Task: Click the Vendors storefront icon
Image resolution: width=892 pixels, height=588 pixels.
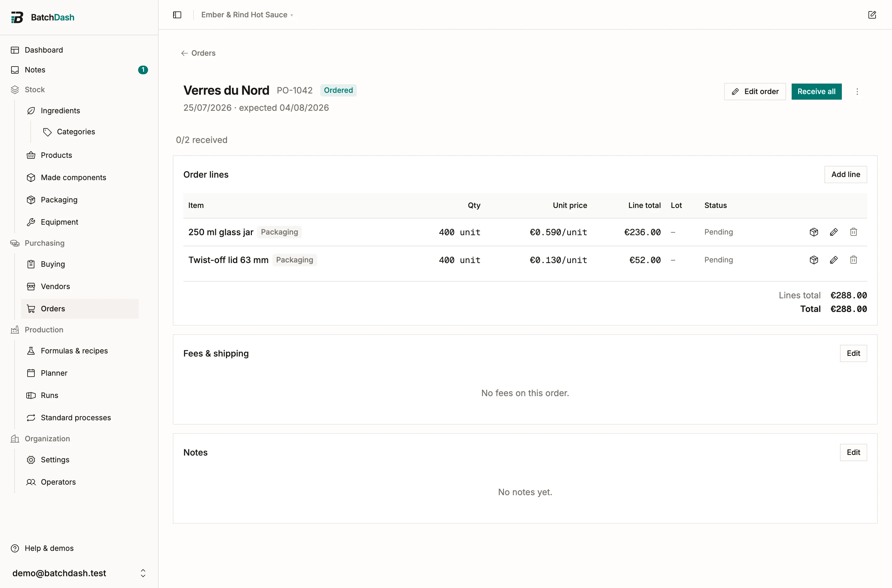Action: click(x=31, y=287)
